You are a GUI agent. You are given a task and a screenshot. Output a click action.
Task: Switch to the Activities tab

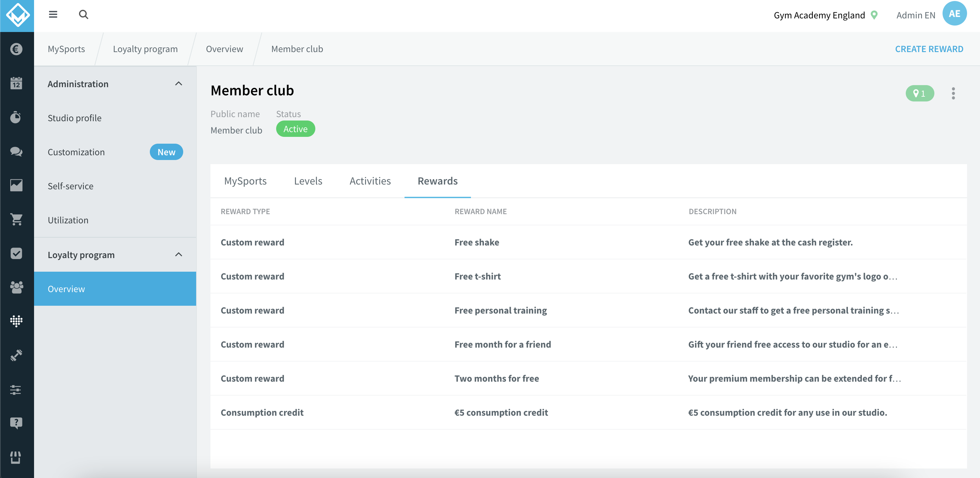[370, 181]
